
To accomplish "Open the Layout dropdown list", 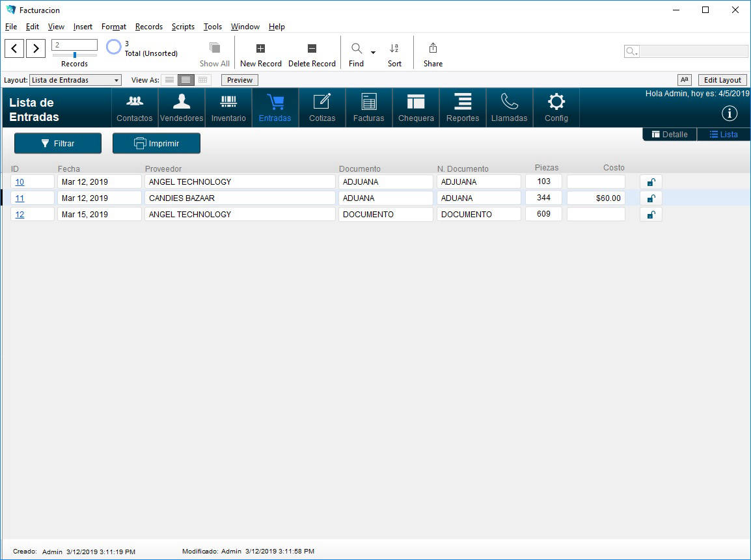I will coord(75,80).
